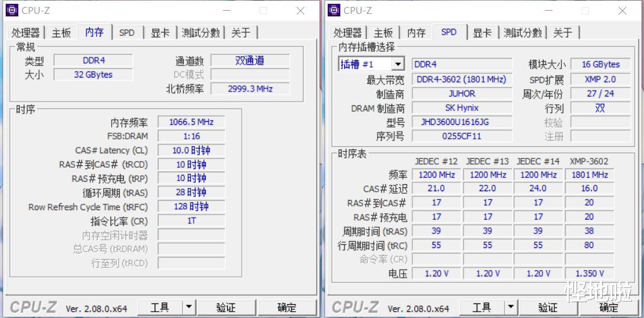The image size is (644, 318).
Task: Click the 1T command rate value
Action: pos(191,221)
